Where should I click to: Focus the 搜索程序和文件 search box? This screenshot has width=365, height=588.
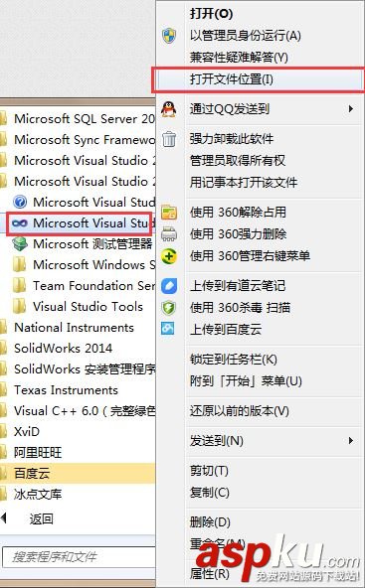pos(79,556)
